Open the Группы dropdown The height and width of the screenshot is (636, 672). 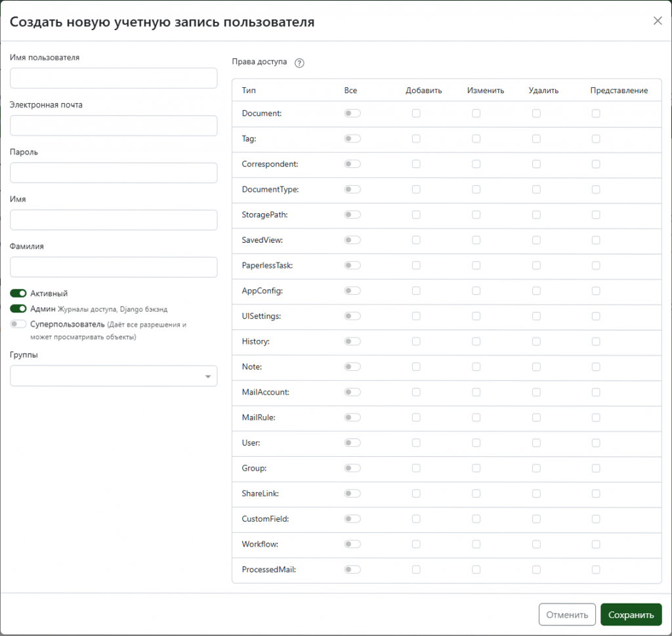point(114,376)
